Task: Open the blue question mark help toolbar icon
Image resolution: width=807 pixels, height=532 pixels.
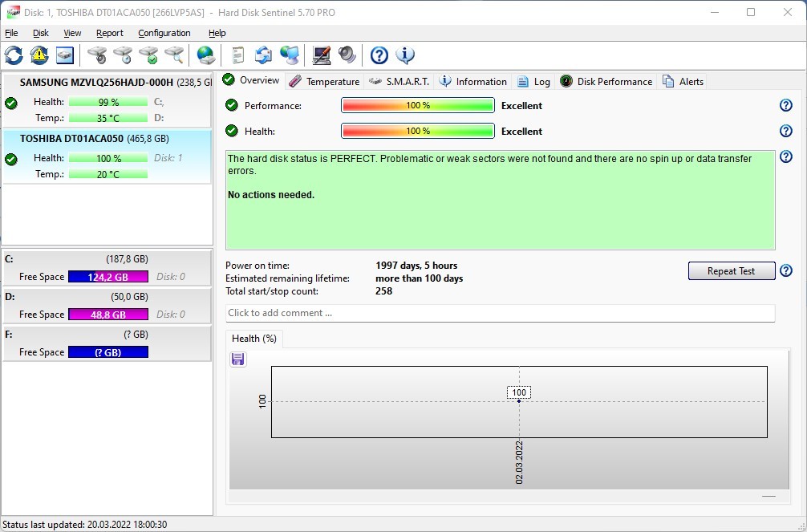Action: click(x=379, y=55)
